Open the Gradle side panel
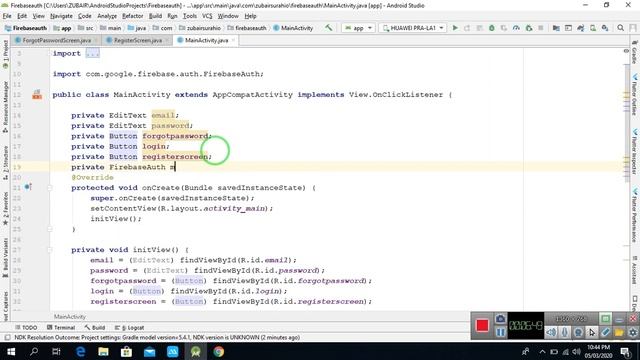This screenshot has width=640, height=360. coord(635,52)
